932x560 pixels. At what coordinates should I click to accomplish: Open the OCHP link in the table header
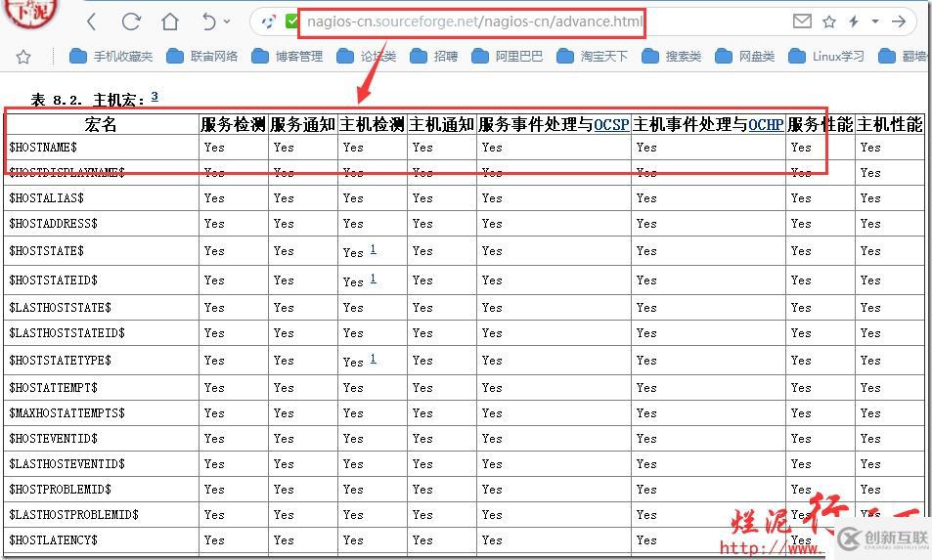766,125
